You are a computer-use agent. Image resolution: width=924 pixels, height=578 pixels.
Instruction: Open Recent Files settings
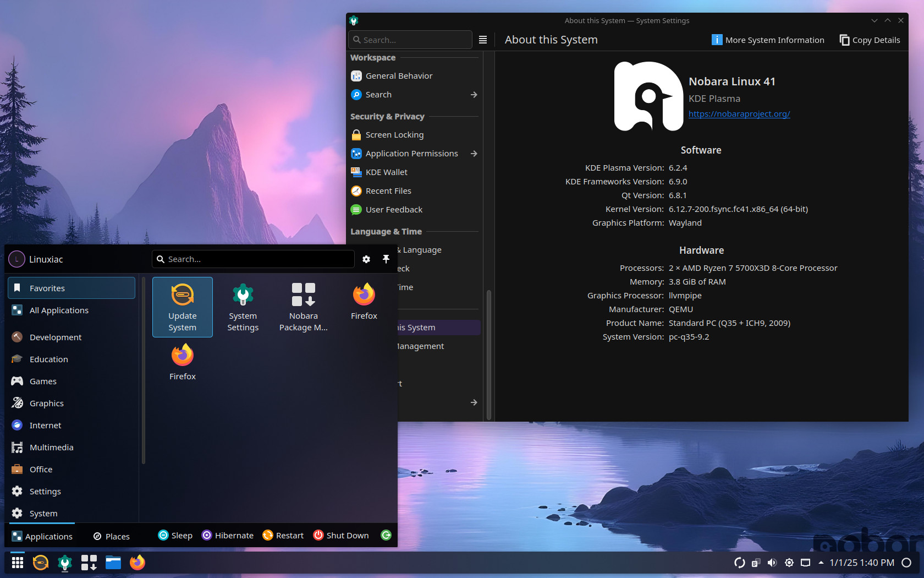pos(414,191)
